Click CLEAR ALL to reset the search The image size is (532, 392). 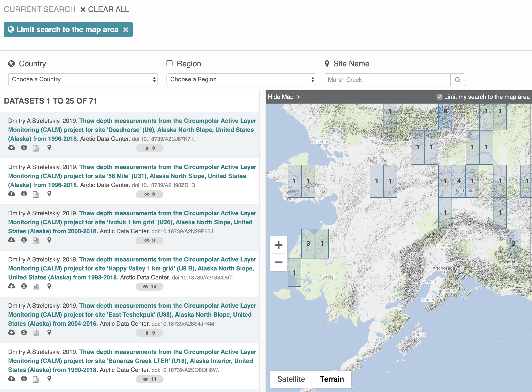tap(105, 9)
